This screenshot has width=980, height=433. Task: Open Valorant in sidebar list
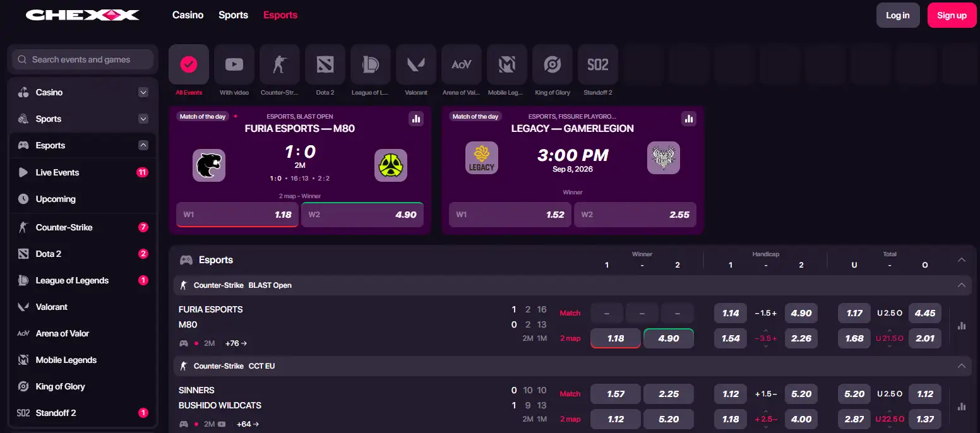(83, 307)
